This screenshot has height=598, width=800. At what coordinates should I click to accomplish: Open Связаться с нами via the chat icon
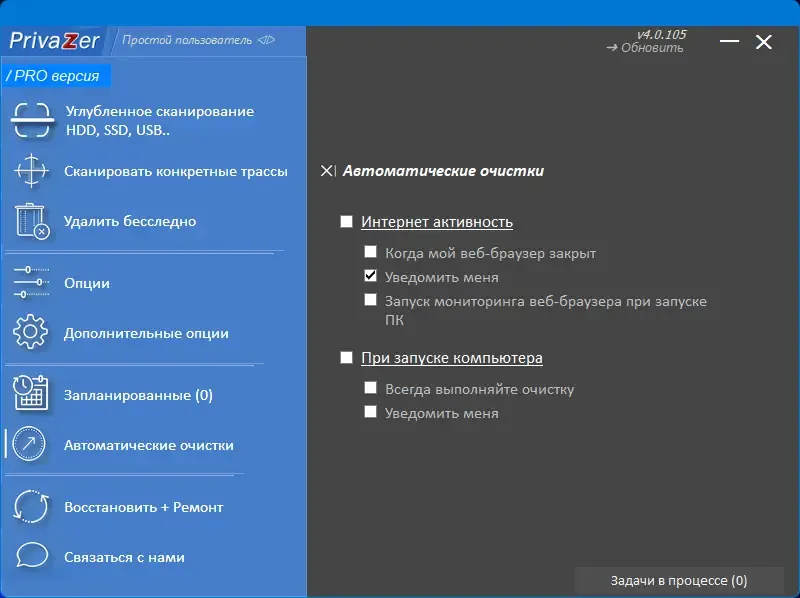32,557
